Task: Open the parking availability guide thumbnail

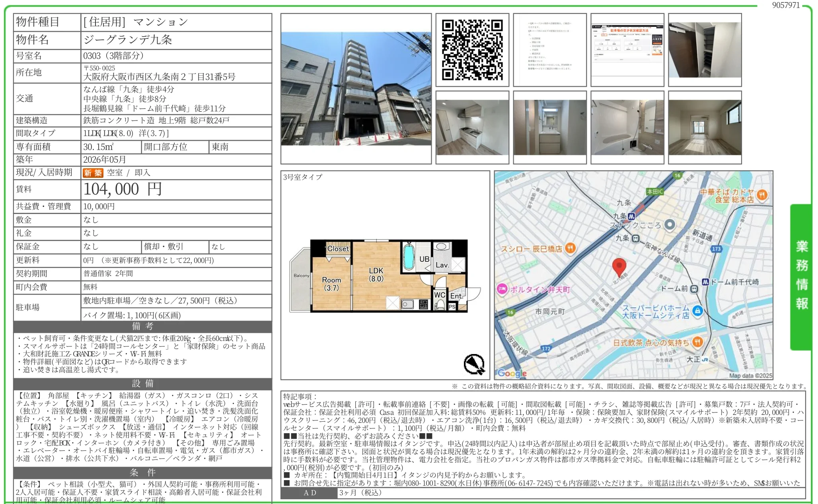Action: [627, 50]
